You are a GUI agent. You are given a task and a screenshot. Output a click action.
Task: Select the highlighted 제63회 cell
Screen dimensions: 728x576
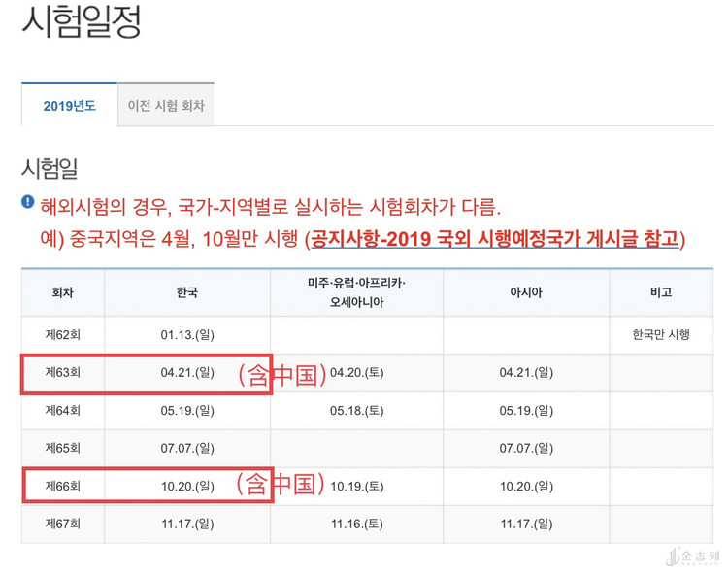62,373
